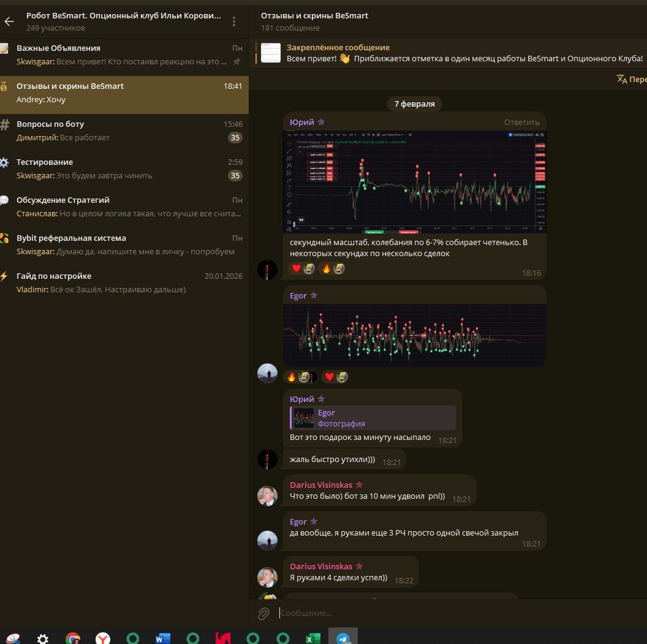This screenshot has width=647, height=644.
Task: Click Egor's message about 3 РЧ одной свечой
Action: coord(404,532)
